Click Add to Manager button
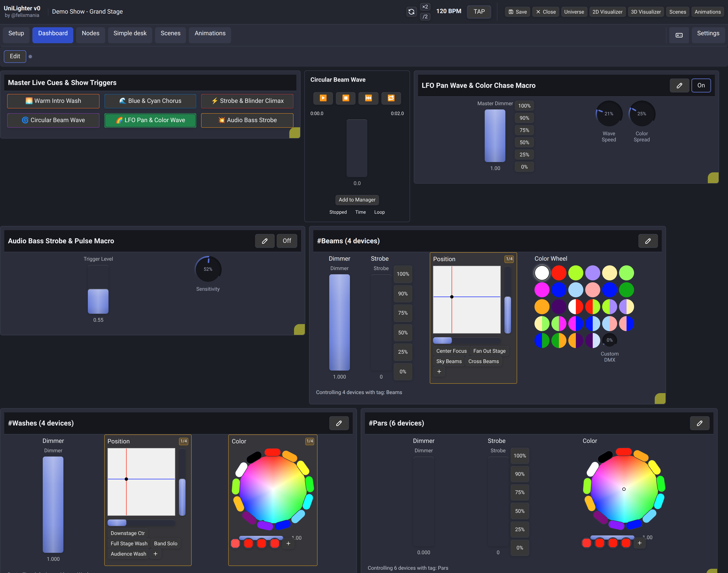The image size is (728, 573). (x=357, y=200)
